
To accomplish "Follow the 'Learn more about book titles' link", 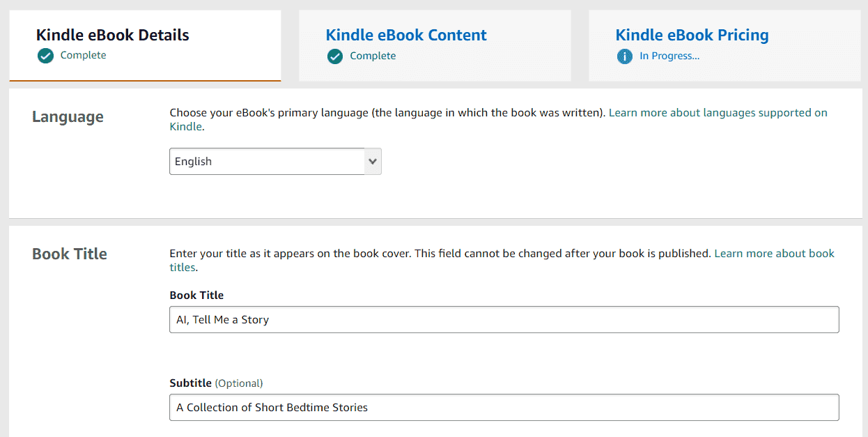I will (x=502, y=260).
